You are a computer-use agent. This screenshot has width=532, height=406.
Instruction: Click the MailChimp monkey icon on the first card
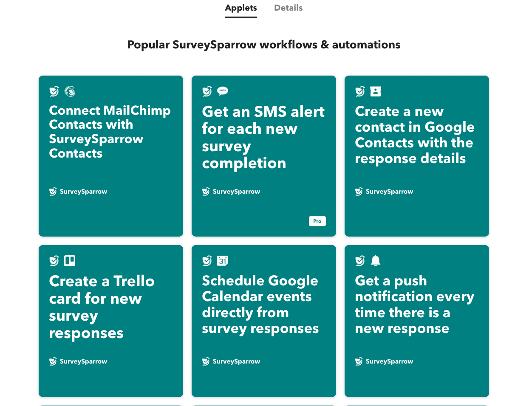(x=69, y=91)
